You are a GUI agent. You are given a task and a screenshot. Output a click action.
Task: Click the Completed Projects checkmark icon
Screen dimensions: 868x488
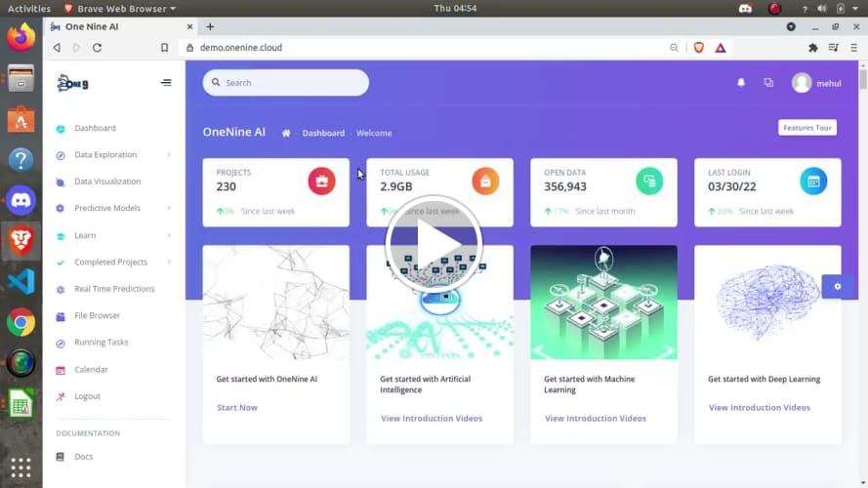click(61, 263)
